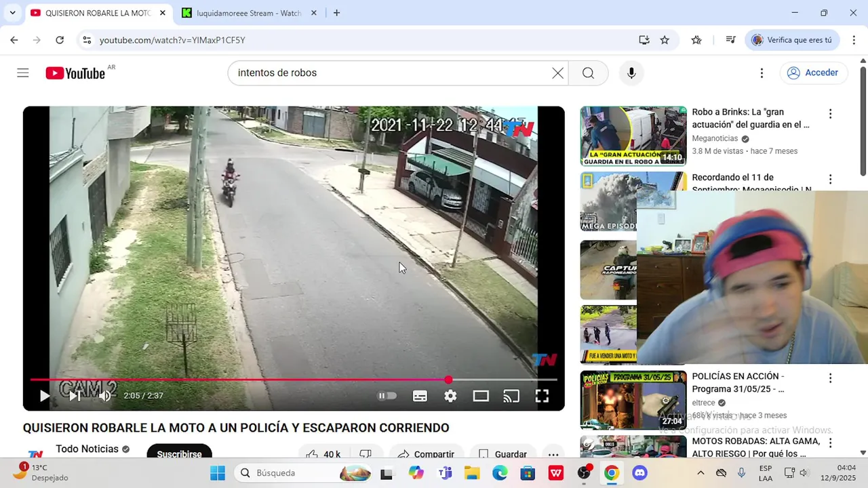Show hidden system tray icons
The width and height of the screenshot is (868, 488).
click(x=701, y=473)
